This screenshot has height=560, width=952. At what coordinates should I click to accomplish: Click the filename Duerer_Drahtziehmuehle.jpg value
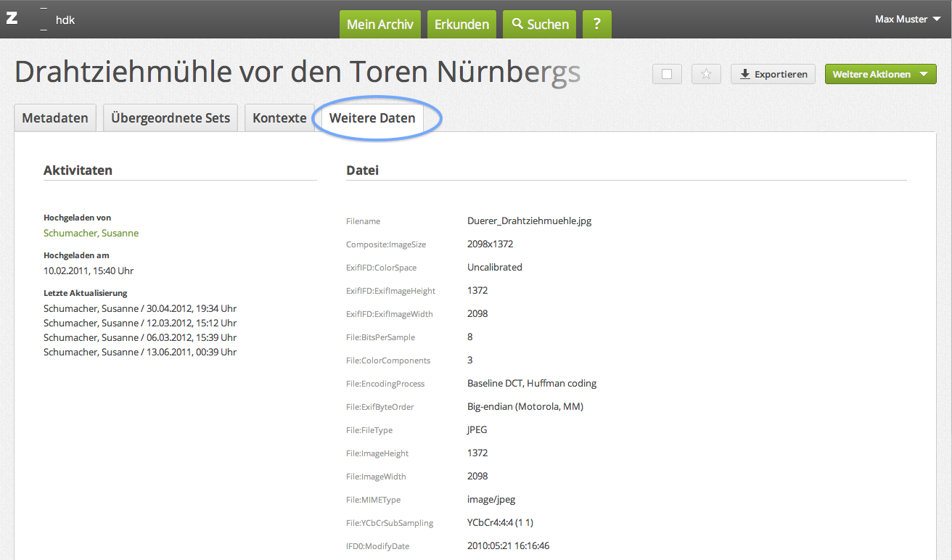(x=529, y=221)
